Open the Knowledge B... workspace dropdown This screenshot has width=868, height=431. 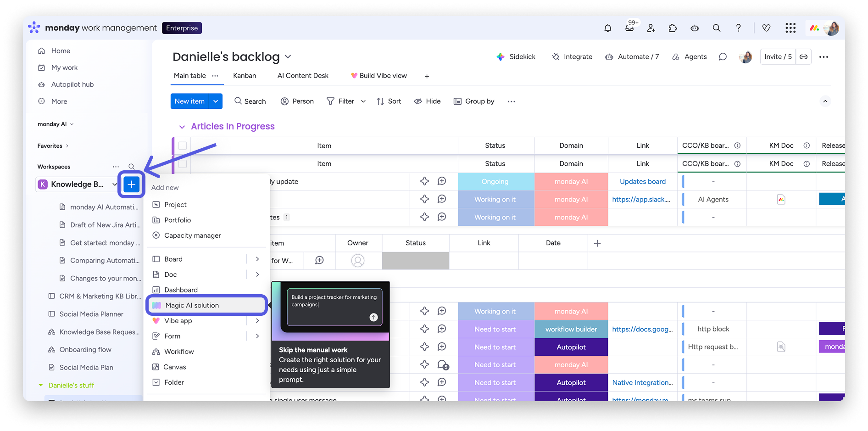(x=115, y=185)
